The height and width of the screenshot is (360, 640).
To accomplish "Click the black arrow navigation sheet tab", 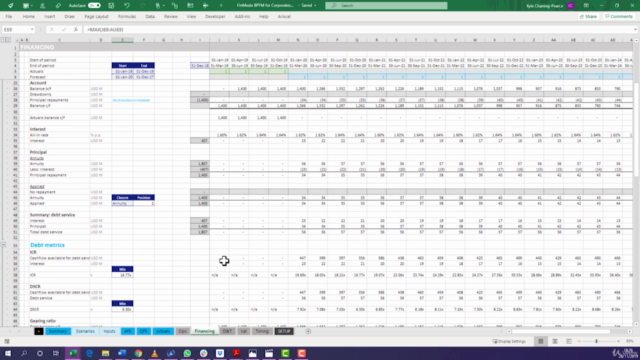I will tap(39, 331).
